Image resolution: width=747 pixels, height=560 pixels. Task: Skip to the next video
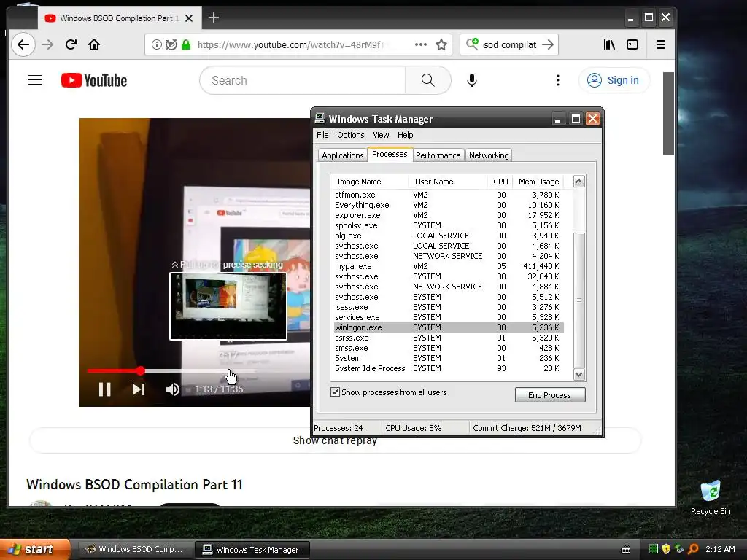click(x=139, y=389)
